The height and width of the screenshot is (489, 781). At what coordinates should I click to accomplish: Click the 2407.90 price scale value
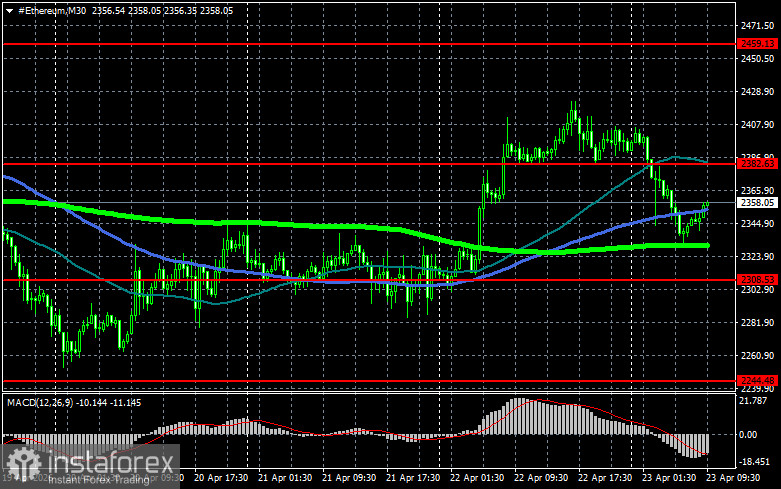click(758, 124)
